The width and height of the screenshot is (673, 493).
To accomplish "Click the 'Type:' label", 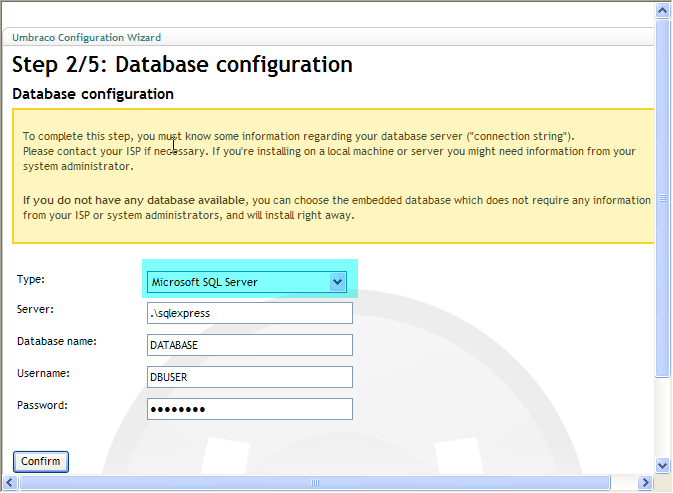I will coord(31,279).
